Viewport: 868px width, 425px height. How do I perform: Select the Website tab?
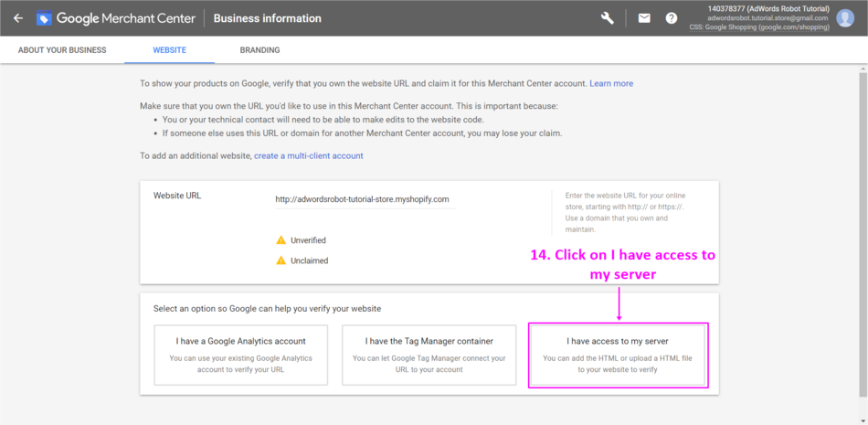(169, 50)
